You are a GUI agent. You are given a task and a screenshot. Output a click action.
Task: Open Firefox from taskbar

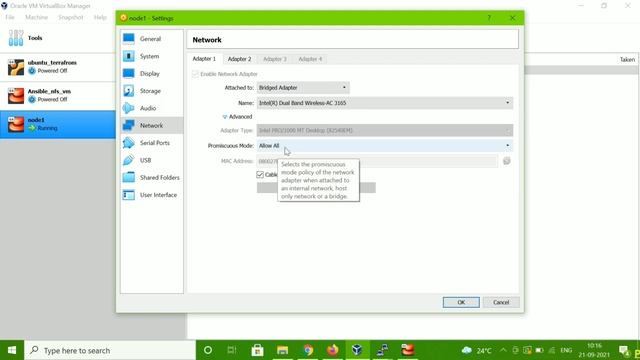point(333,350)
